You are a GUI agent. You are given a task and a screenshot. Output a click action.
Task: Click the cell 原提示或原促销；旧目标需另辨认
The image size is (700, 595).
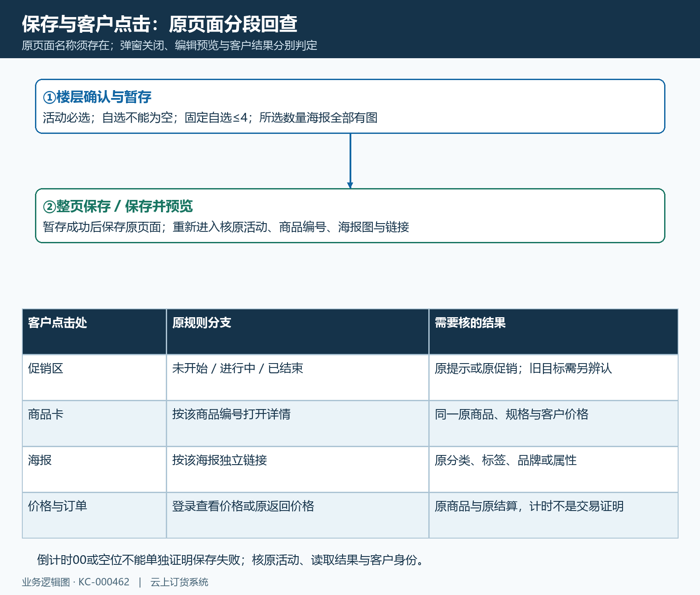click(553, 378)
